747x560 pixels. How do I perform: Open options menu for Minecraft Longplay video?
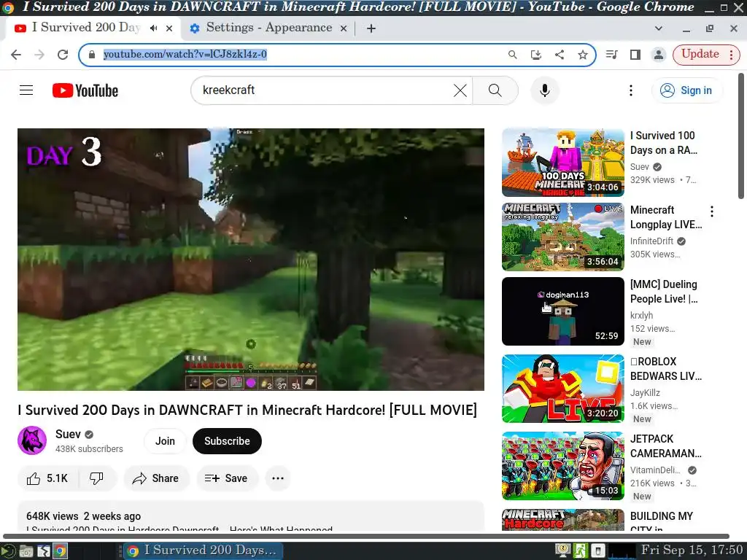[712, 211]
